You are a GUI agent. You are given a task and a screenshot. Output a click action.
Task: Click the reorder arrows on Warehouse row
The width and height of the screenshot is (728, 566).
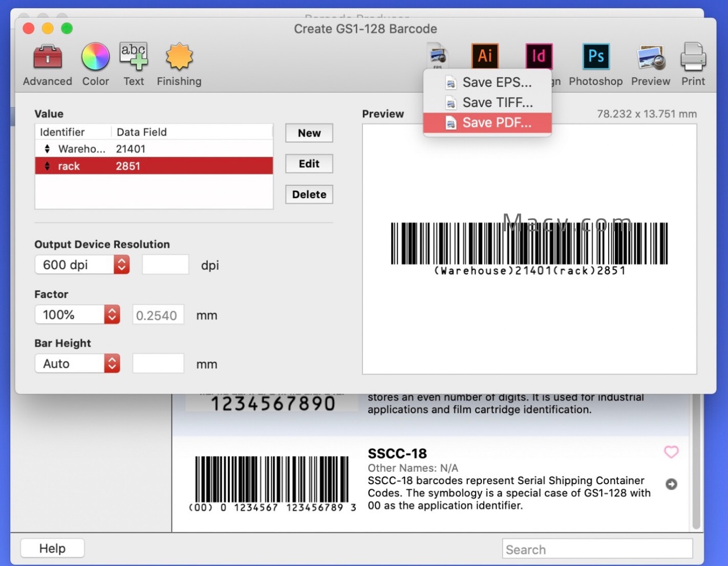47,149
